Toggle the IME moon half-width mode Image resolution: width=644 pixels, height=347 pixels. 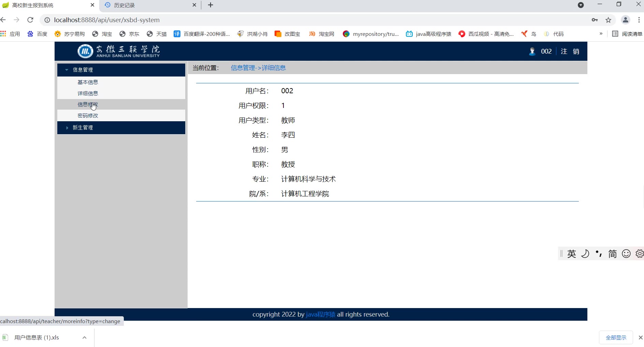(585, 253)
